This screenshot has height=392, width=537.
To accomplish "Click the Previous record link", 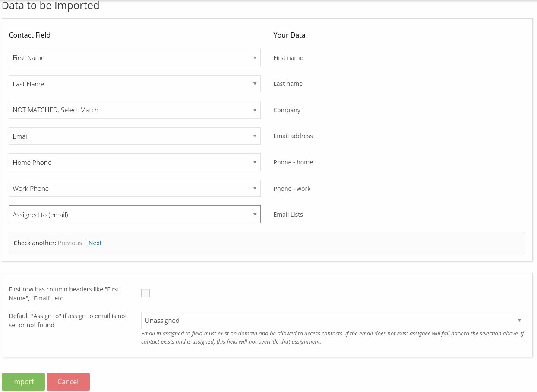I will coord(70,243).
